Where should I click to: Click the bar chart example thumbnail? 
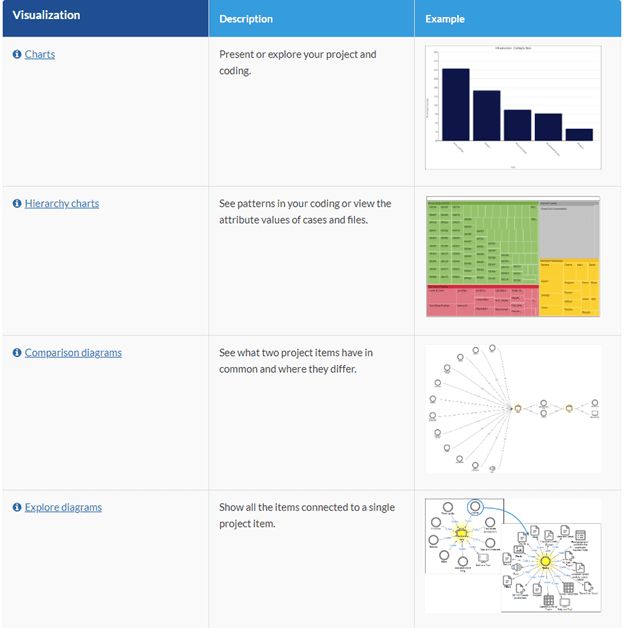click(513, 107)
